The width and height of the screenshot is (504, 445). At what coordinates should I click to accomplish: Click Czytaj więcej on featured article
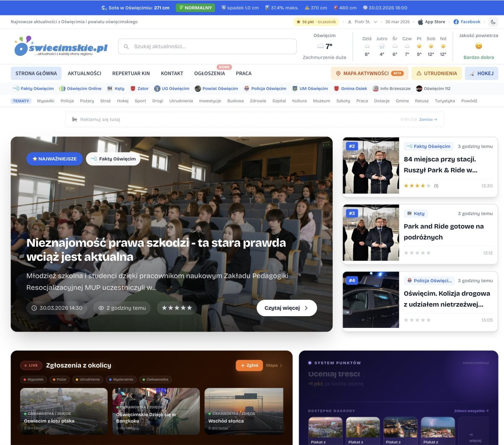[286, 308]
